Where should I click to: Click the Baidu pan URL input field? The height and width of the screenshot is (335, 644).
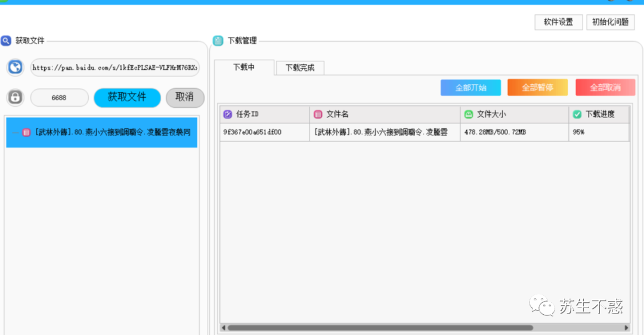click(x=115, y=67)
